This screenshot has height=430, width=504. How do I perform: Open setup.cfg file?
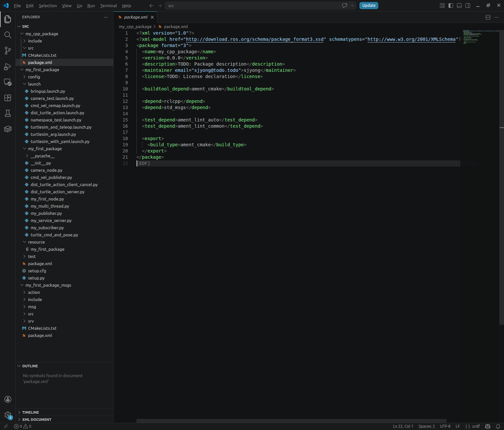point(64,271)
